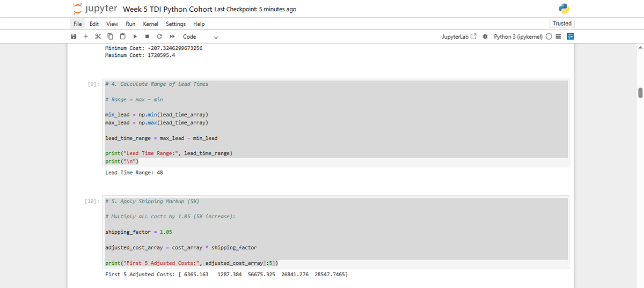This screenshot has height=288, width=644.
Task: Open the table of contents lines icon
Action: click(x=559, y=37)
